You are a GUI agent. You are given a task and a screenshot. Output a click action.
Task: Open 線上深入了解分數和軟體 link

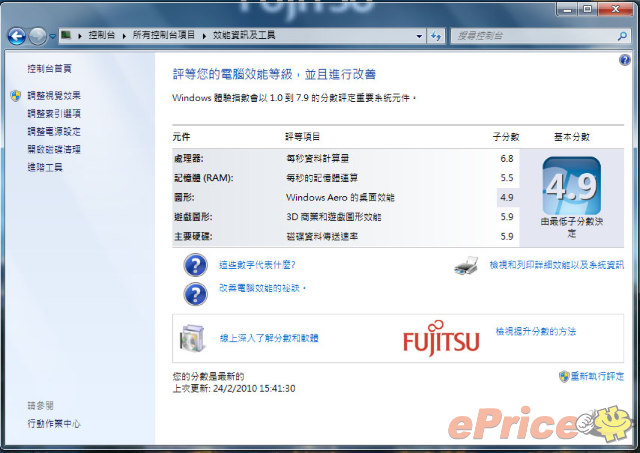[269, 338]
